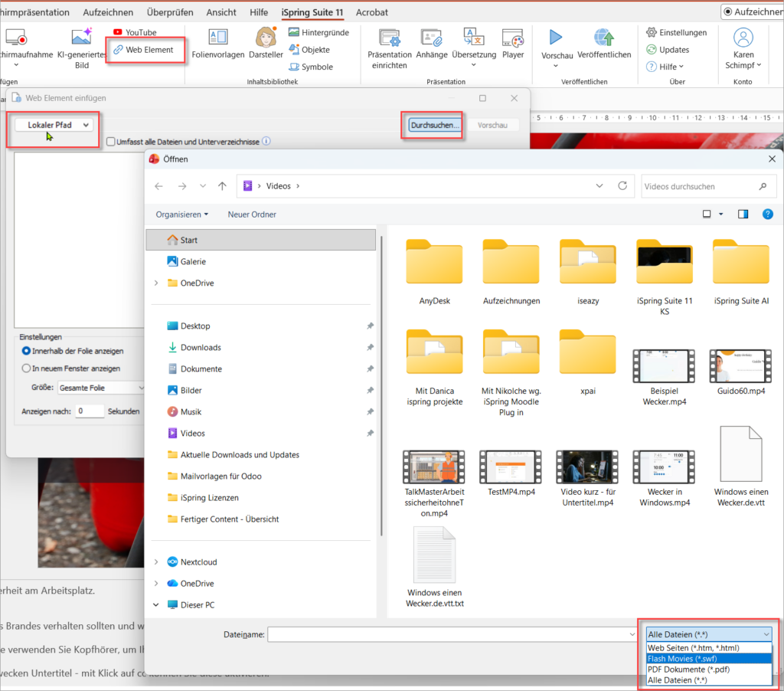Click the Neuer Ordner button
The image size is (784, 691).
[x=252, y=215]
